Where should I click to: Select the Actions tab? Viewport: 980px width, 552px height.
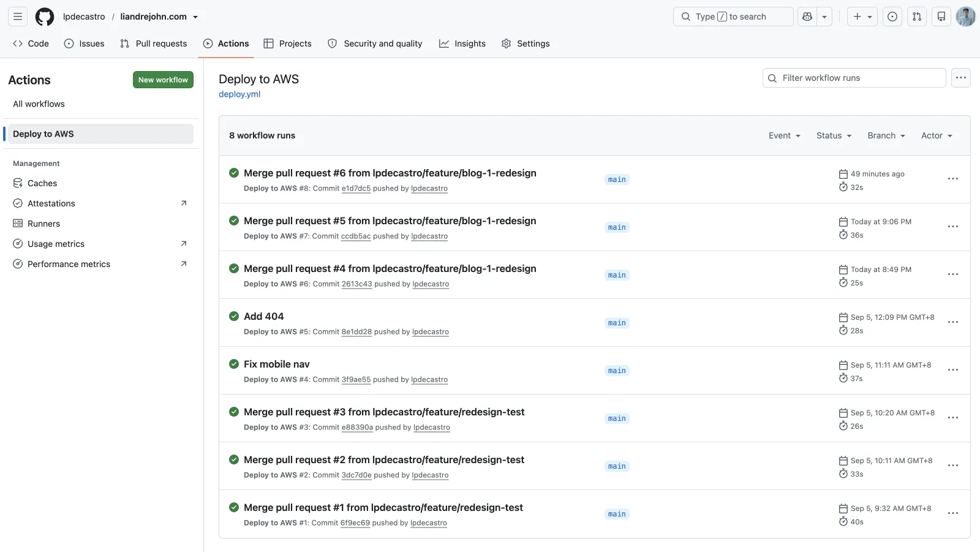(226, 43)
